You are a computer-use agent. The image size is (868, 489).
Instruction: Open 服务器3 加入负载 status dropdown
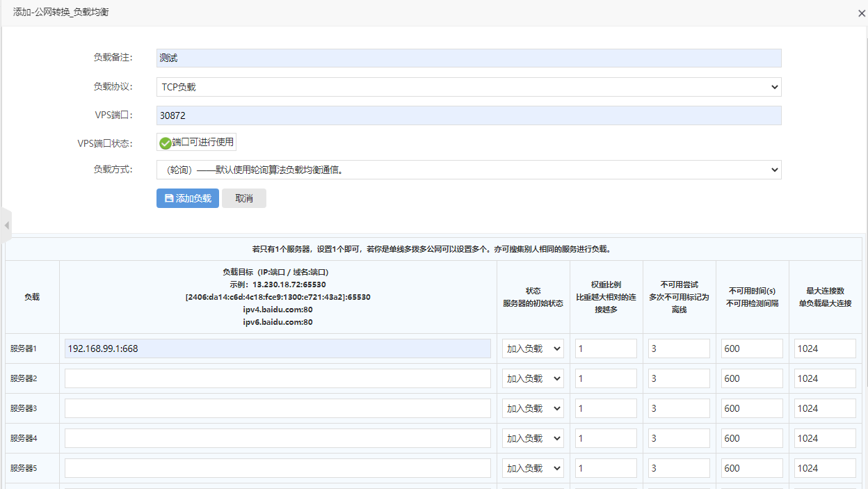click(x=533, y=408)
